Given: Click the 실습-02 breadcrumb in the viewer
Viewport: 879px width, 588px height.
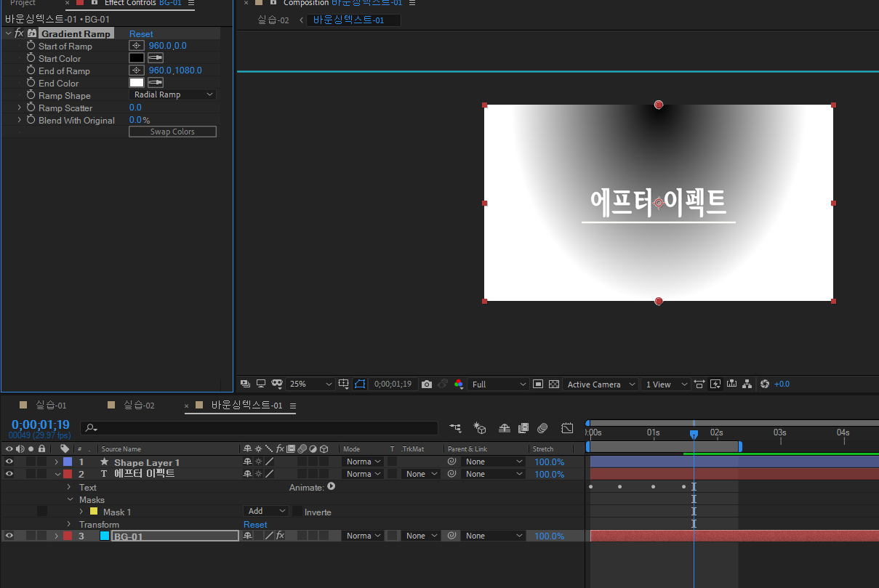Looking at the screenshot, I should pyautogui.click(x=273, y=20).
